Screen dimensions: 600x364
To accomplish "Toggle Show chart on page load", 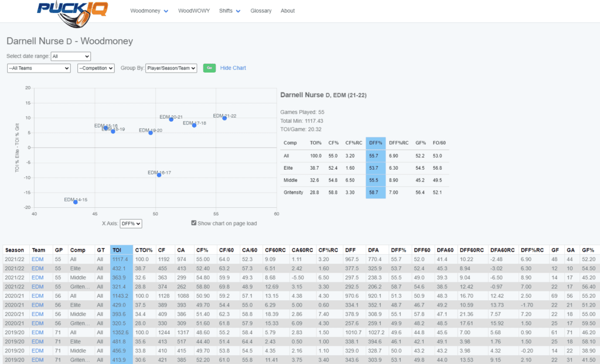I will 195,223.
